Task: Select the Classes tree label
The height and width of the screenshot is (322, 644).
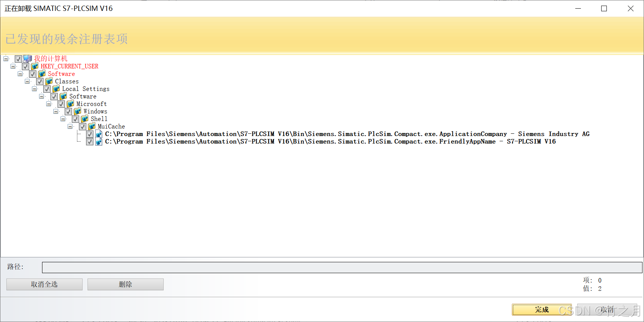Action: (67, 81)
